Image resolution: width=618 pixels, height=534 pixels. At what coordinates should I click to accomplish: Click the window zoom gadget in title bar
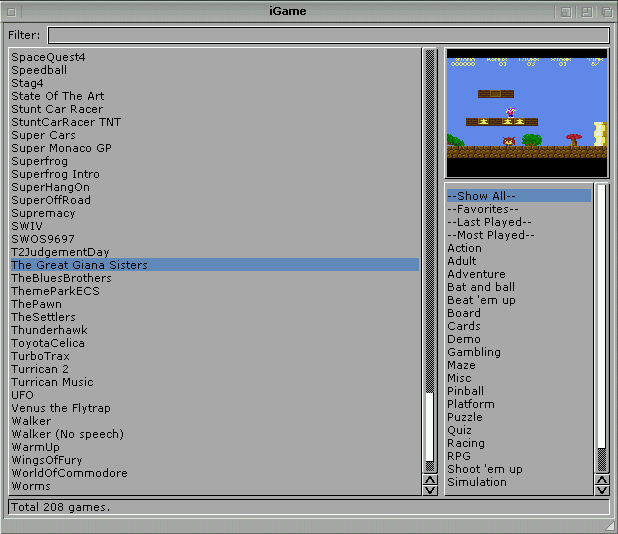click(586, 12)
